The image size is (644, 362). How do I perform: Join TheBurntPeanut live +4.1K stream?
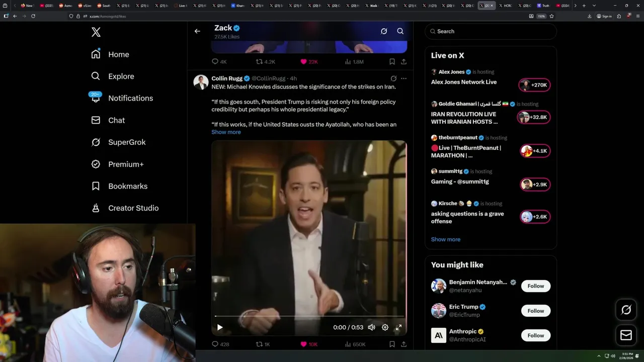pos(535,151)
